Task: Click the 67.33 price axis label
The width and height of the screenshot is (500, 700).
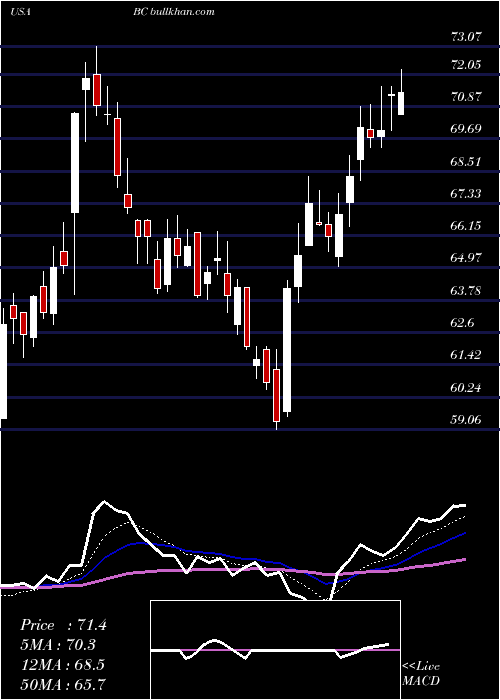Action: coord(467,194)
